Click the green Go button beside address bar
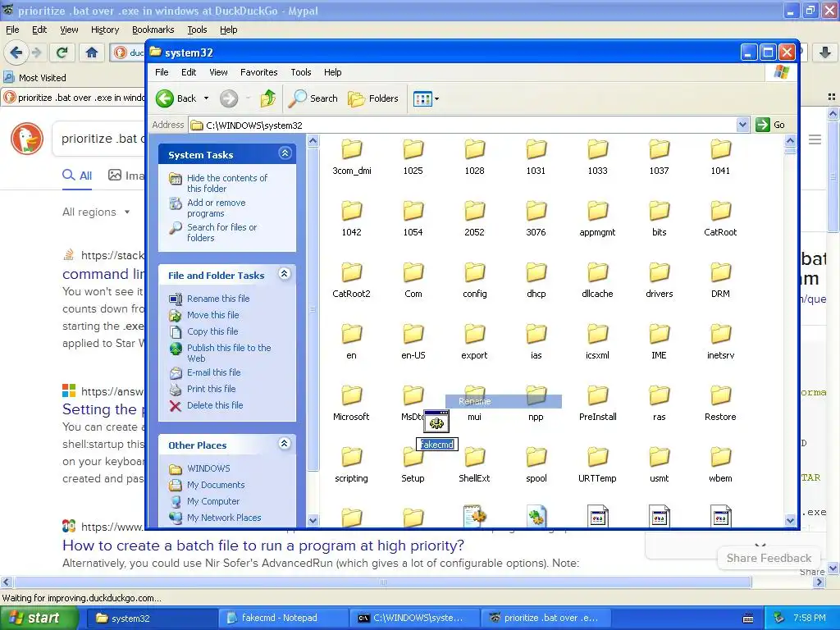 [x=770, y=125]
